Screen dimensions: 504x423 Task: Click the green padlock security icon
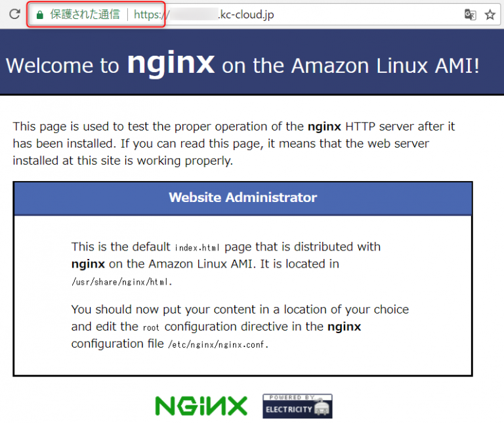point(40,15)
